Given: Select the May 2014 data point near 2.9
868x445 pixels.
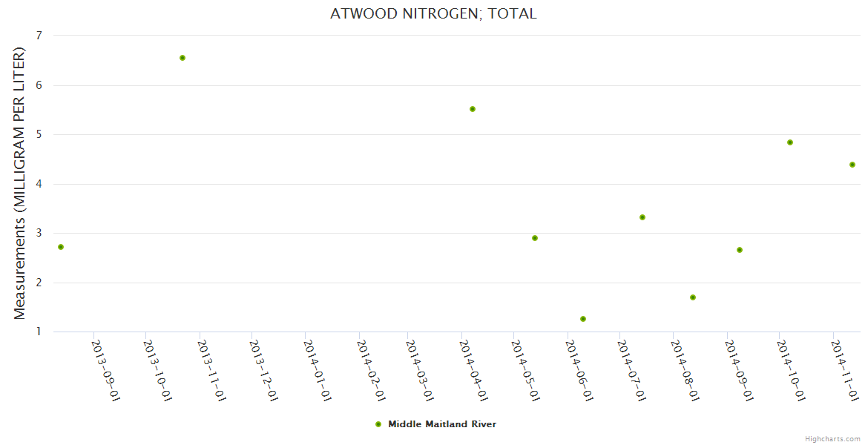Looking at the screenshot, I should pyautogui.click(x=535, y=238).
